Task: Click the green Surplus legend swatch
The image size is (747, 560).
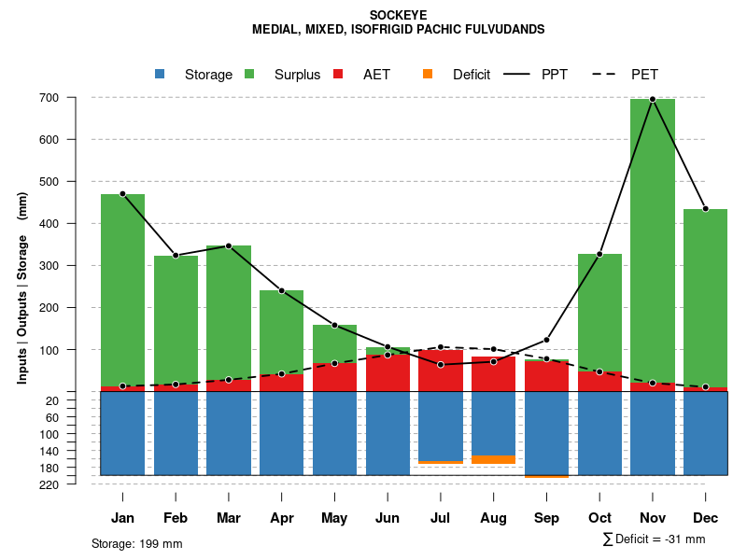Action: (249, 74)
